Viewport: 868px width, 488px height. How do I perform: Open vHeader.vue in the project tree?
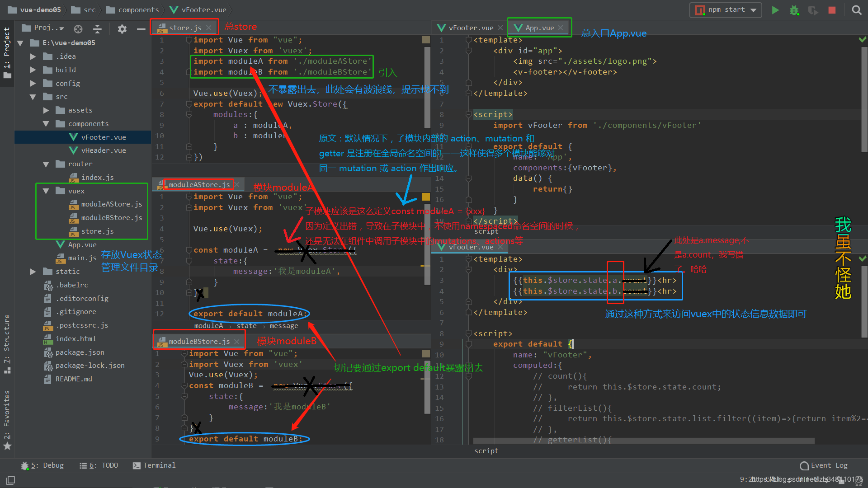point(103,150)
